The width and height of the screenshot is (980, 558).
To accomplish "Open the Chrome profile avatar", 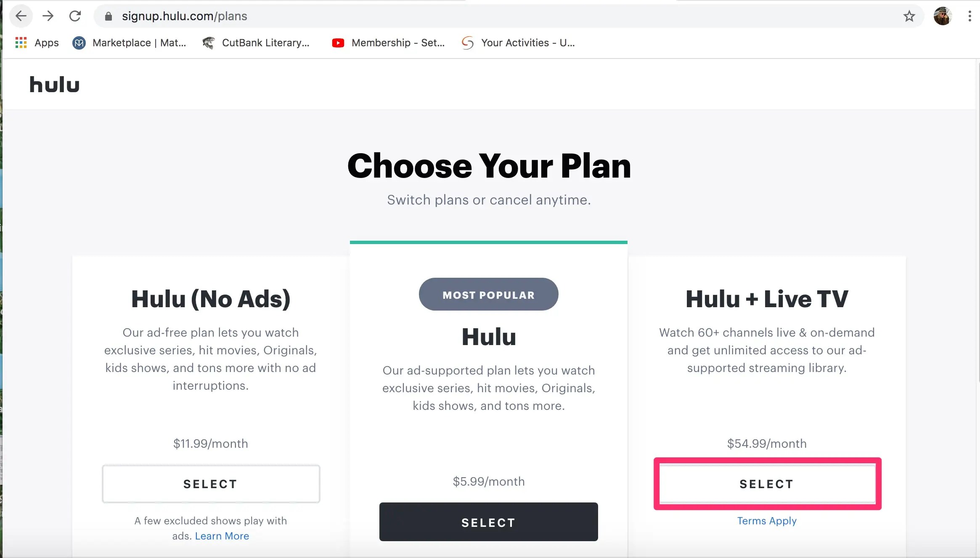I will 943,16.
